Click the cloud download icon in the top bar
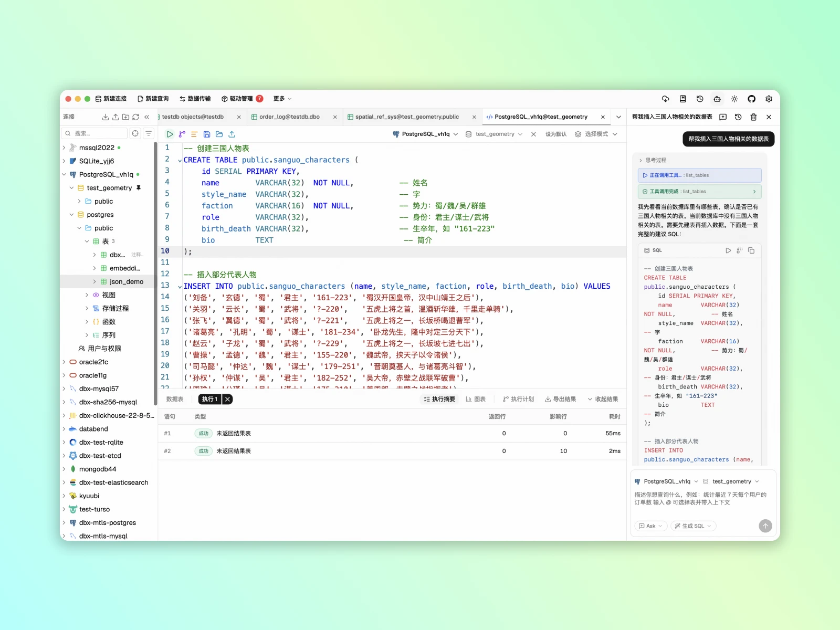840x630 pixels. click(666, 99)
